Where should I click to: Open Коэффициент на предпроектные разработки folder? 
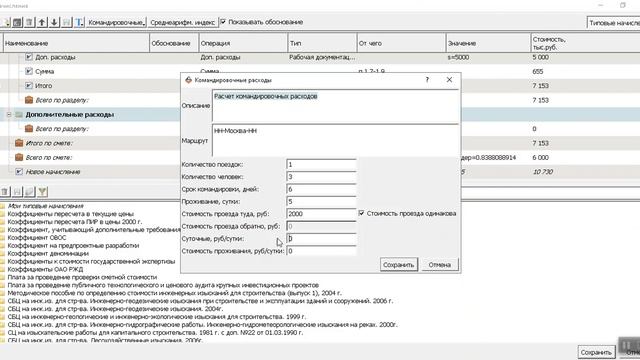pos(73,246)
